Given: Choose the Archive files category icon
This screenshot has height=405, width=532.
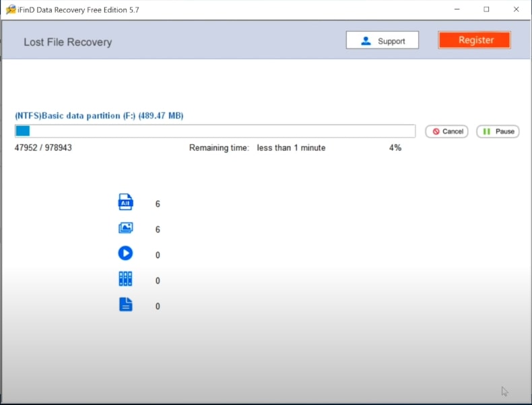Looking at the screenshot, I should 125,280.
